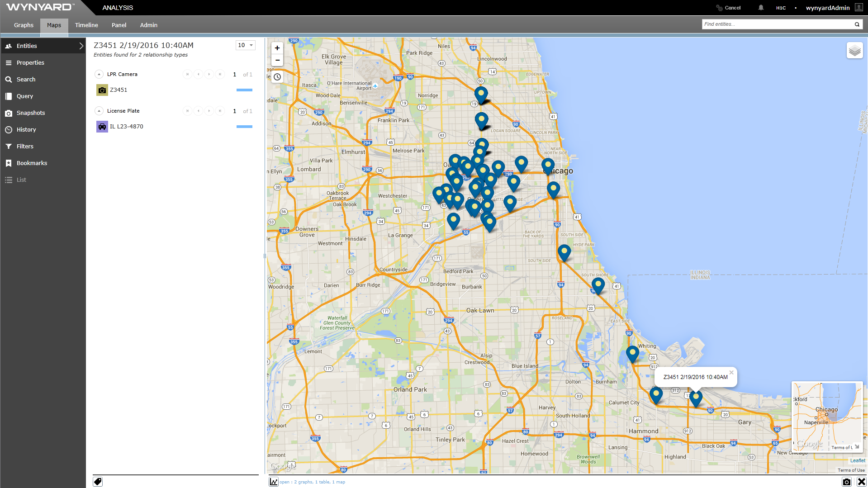Open Bookmarks in the sidebar

pyautogui.click(x=32, y=163)
